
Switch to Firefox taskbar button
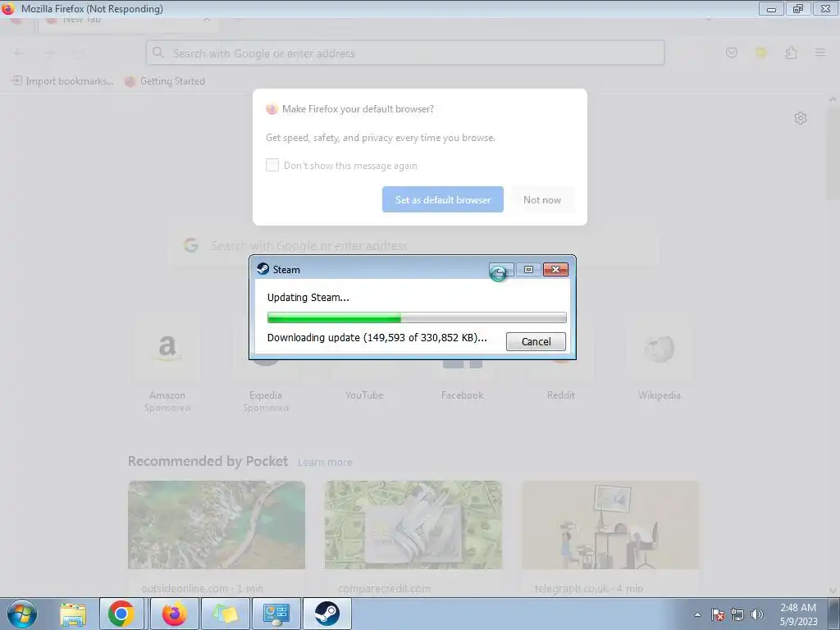tap(175, 614)
